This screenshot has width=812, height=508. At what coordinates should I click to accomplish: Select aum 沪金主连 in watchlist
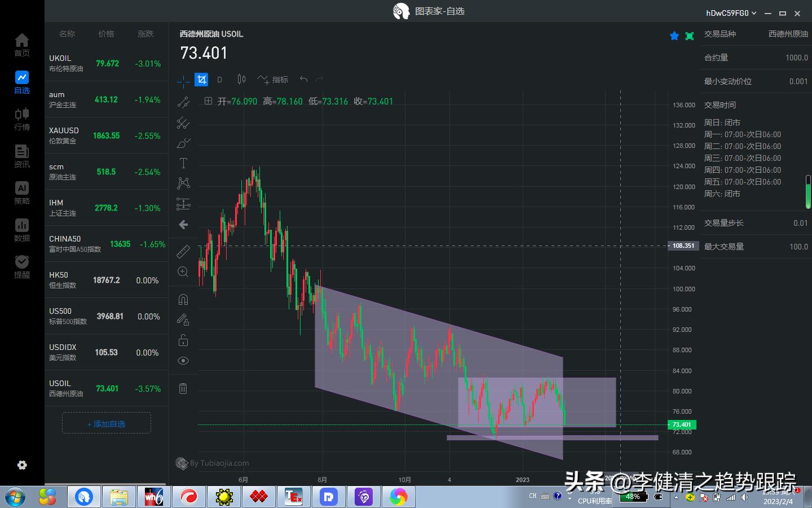[x=107, y=99]
